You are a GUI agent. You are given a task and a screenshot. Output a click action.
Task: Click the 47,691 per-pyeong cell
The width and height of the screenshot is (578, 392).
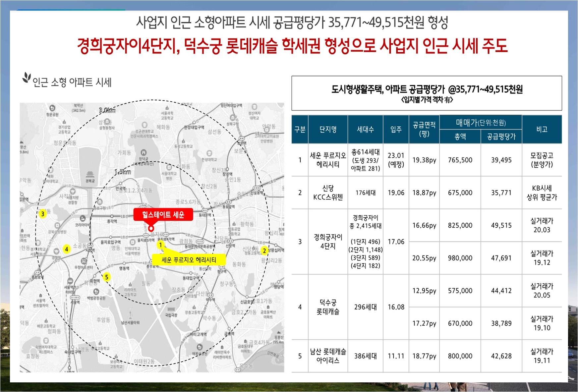point(501,258)
